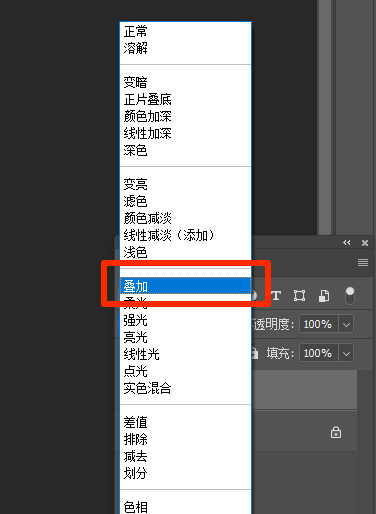Filter layers by smart object icon

(324, 296)
